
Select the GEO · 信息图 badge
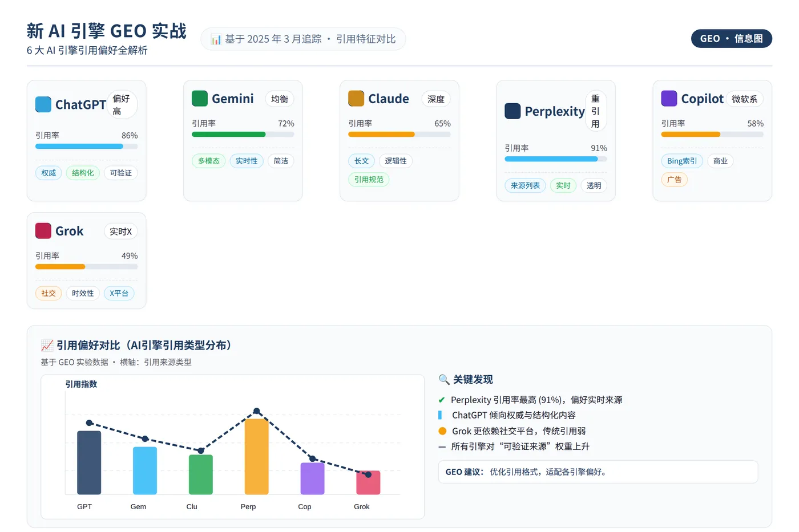tap(731, 39)
